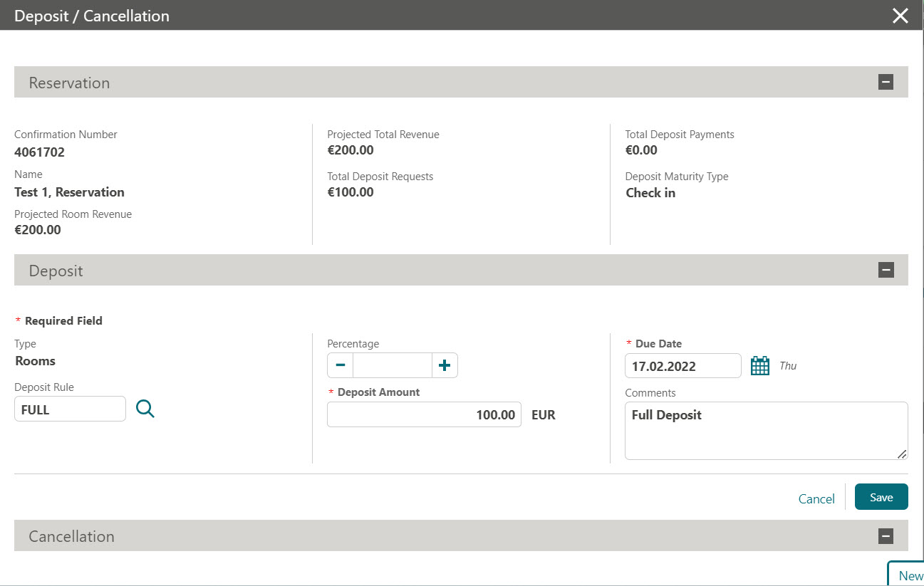924x586 pixels.
Task: Click the Comments box containing Full Deposit
Action: click(x=766, y=430)
